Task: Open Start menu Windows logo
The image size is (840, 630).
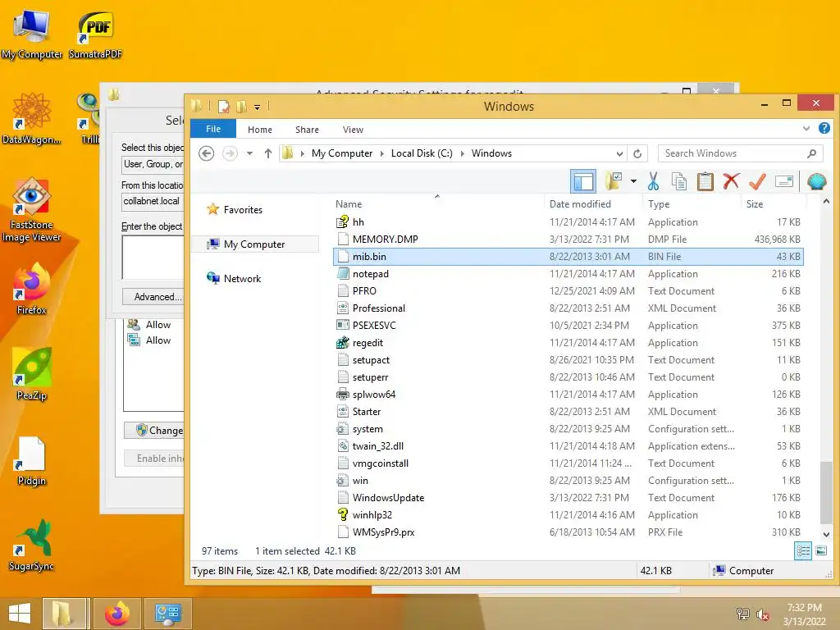Action: [20, 614]
